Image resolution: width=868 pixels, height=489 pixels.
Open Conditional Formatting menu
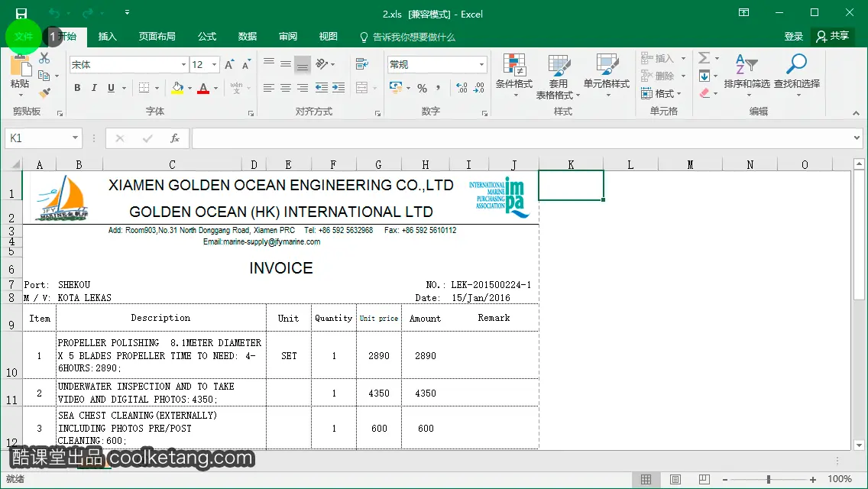click(x=514, y=76)
